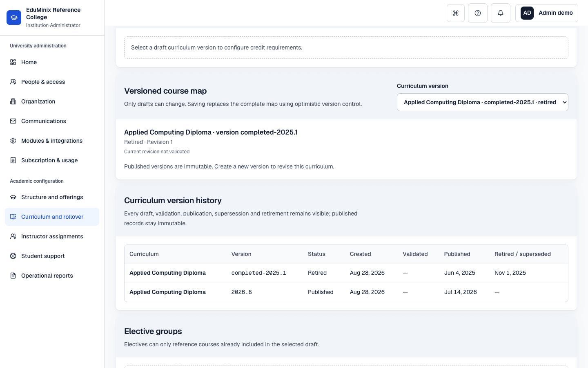Open People & access page

click(52, 82)
